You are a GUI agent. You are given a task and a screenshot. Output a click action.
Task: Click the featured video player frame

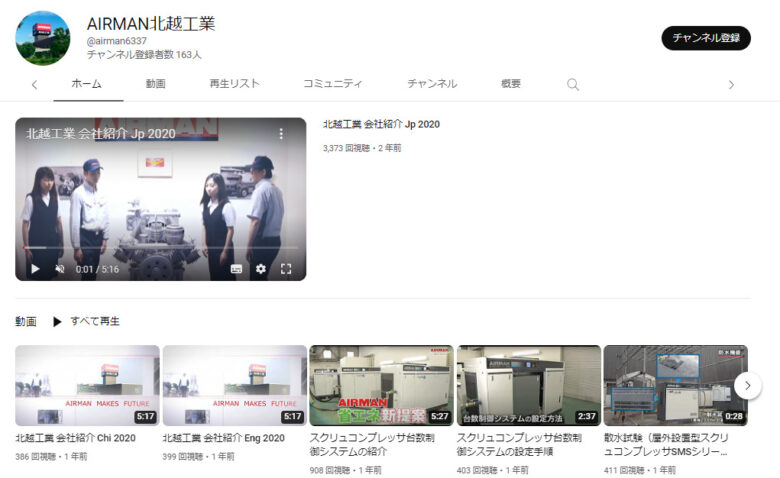[160, 199]
